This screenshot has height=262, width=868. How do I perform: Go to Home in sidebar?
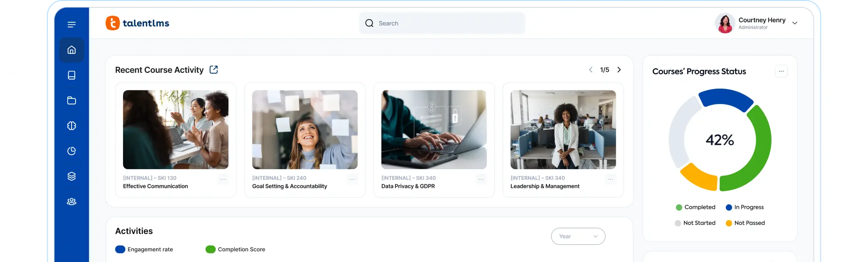(72, 50)
